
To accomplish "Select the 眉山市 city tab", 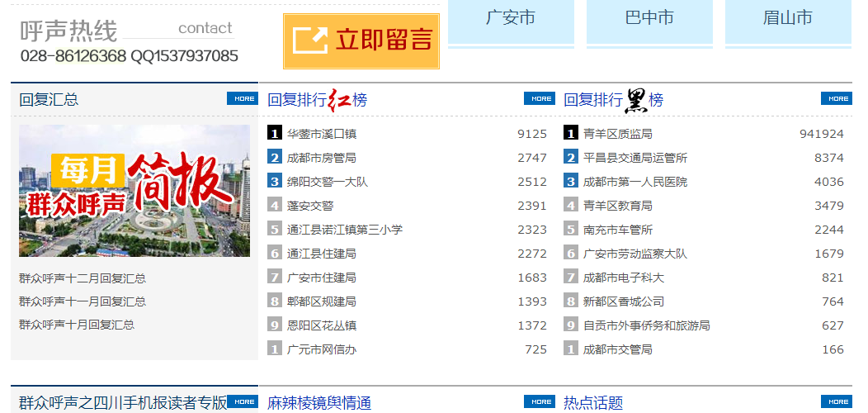I will [788, 18].
